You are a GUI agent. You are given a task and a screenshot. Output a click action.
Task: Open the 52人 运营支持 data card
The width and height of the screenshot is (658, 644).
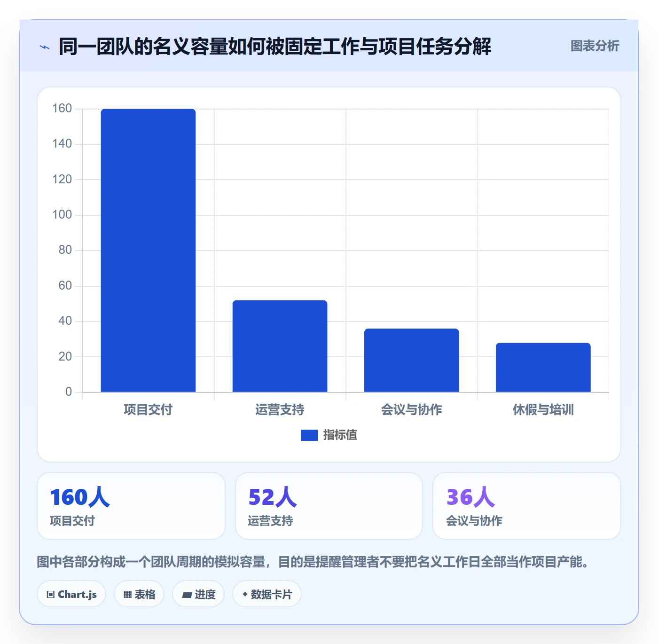point(329,506)
